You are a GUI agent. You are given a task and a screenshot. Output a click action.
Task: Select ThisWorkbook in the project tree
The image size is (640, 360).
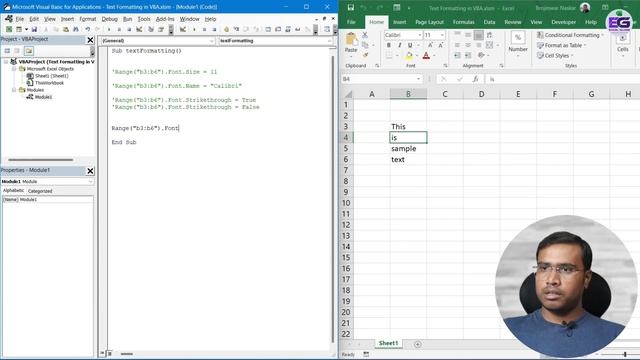(49, 83)
